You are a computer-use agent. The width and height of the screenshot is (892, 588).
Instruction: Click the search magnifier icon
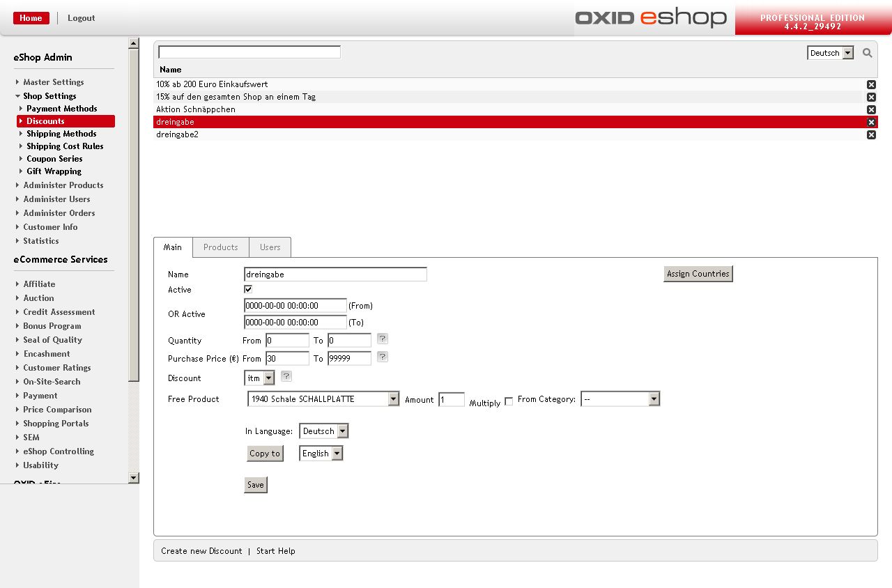tap(867, 53)
